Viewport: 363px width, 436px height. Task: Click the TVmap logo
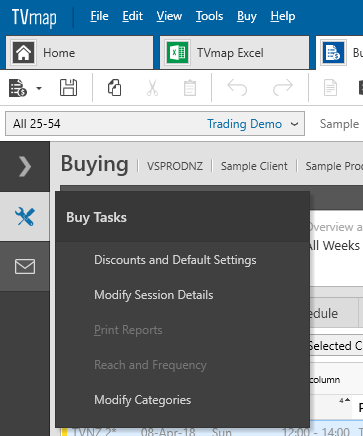point(34,17)
